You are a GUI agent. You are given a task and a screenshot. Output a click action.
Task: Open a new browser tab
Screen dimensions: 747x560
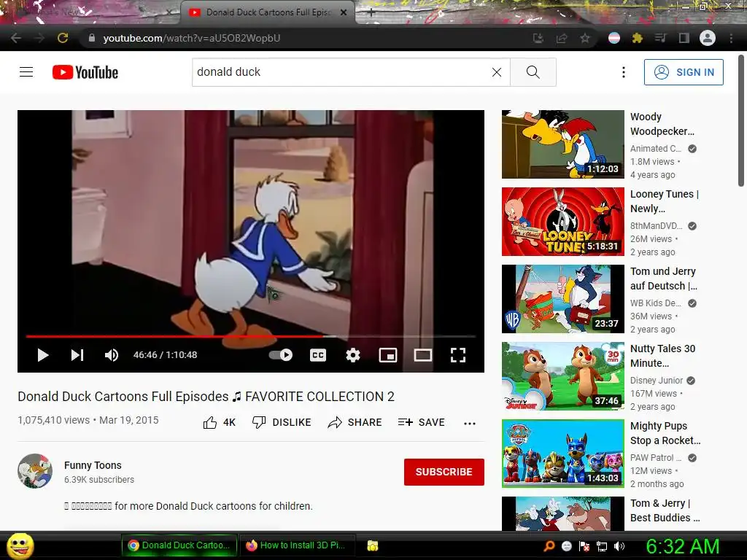[x=371, y=12]
